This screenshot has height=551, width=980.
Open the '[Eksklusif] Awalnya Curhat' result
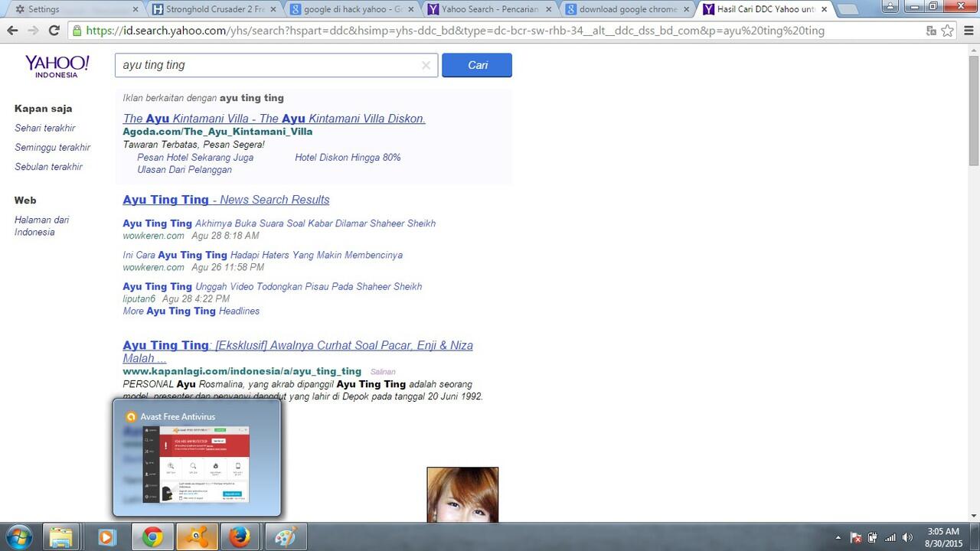(298, 351)
